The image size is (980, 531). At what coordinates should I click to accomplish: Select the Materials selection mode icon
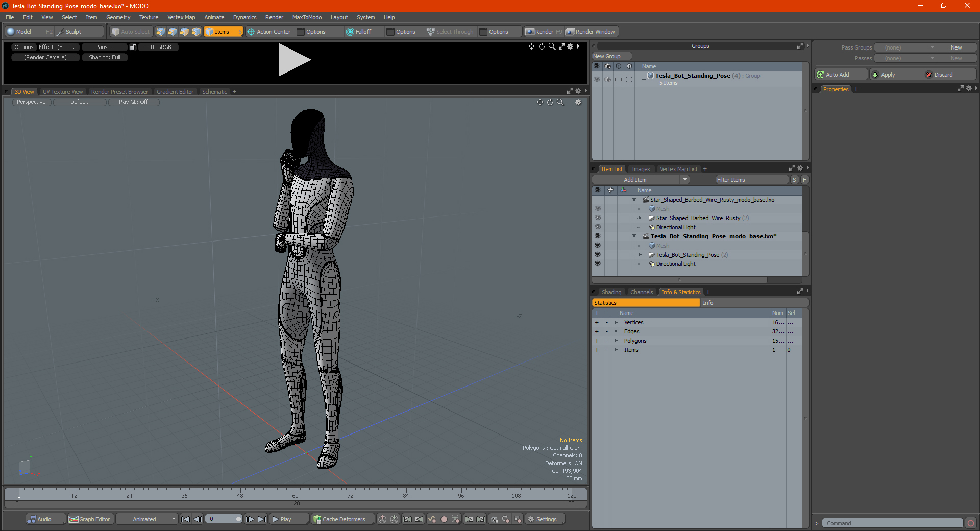point(196,32)
